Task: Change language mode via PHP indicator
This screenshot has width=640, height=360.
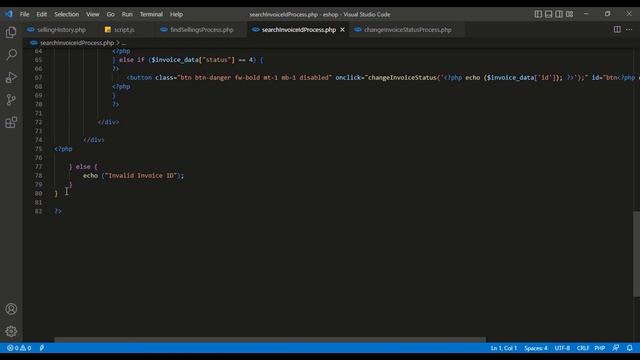Action: 600,348
